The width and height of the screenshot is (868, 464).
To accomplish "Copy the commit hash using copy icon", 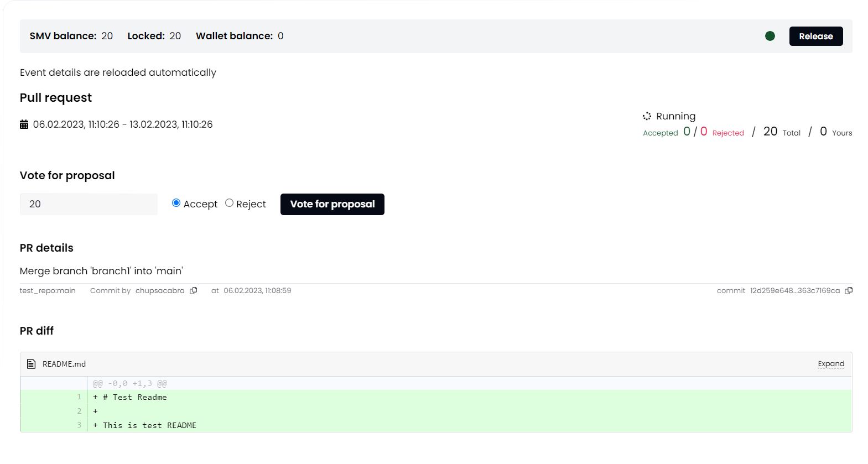I will (x=849, y=291).
